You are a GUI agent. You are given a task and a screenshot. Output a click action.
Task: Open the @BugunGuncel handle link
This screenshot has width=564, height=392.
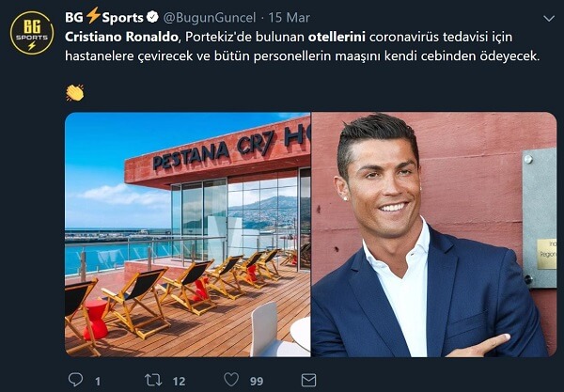[x=210, y=17]
